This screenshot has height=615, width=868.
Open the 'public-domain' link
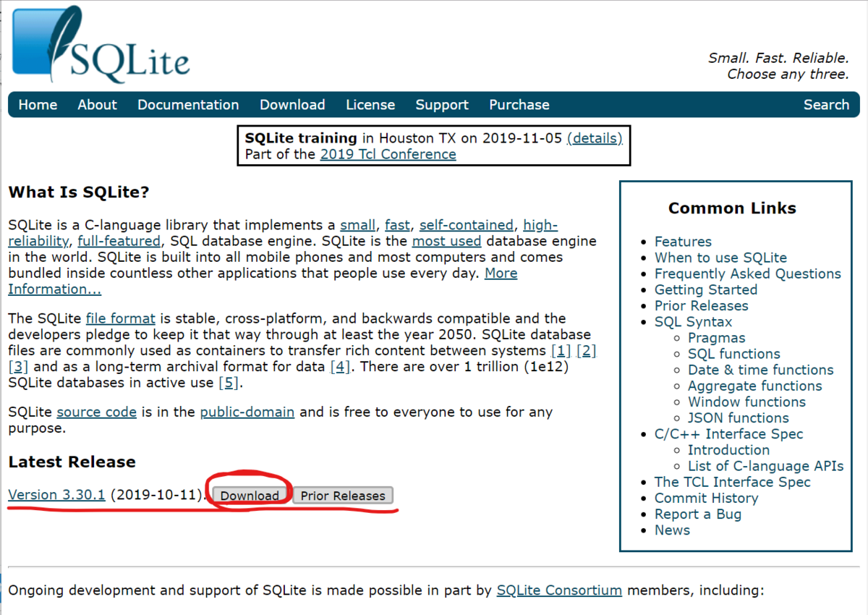point(247,412)
